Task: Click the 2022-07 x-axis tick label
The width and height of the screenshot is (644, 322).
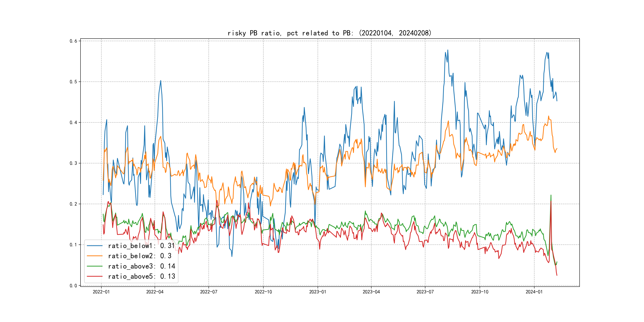Action: pyautogui.click(x=209, y=292)
